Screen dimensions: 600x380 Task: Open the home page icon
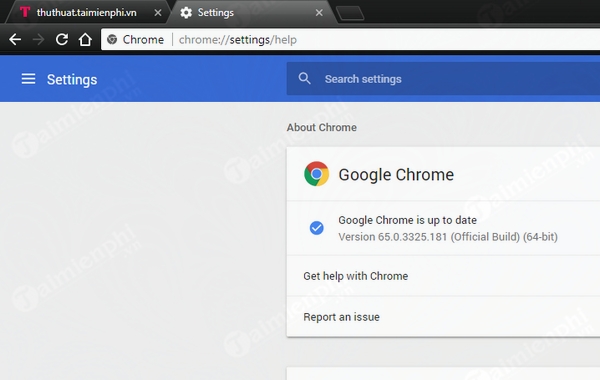click(85, 39)
